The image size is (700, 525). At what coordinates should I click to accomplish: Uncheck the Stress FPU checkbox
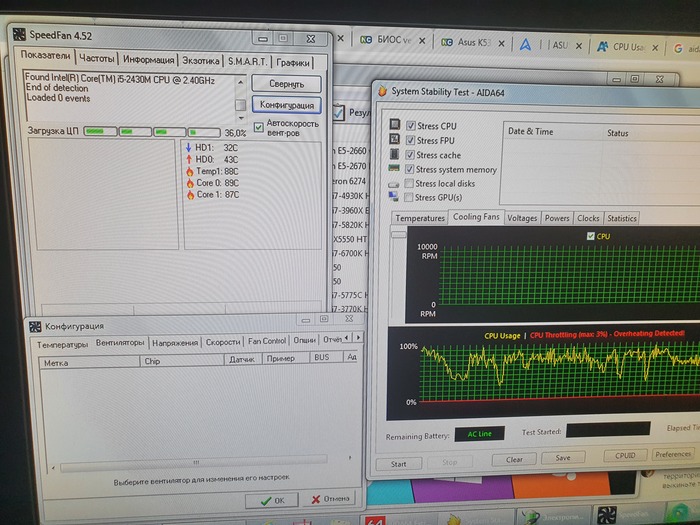pyautogui.click(x=410, y=141)
